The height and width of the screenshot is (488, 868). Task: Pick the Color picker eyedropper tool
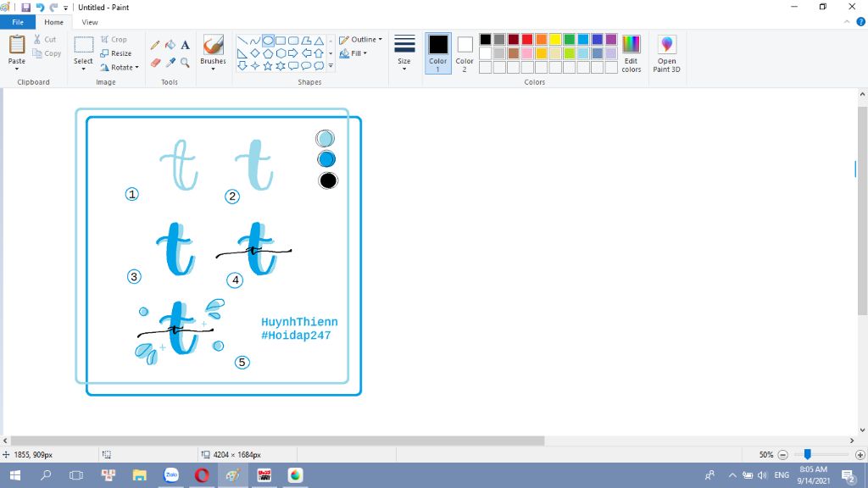click(170, 63)
